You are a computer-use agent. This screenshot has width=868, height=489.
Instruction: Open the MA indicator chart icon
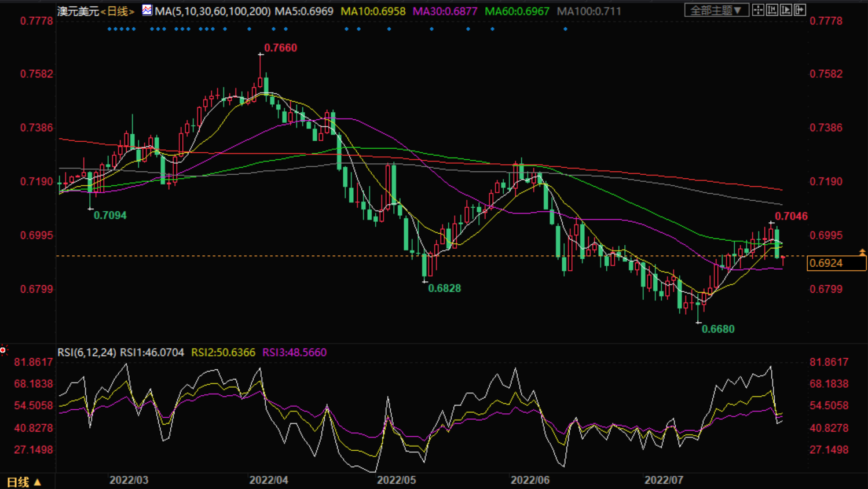point(147,10)
